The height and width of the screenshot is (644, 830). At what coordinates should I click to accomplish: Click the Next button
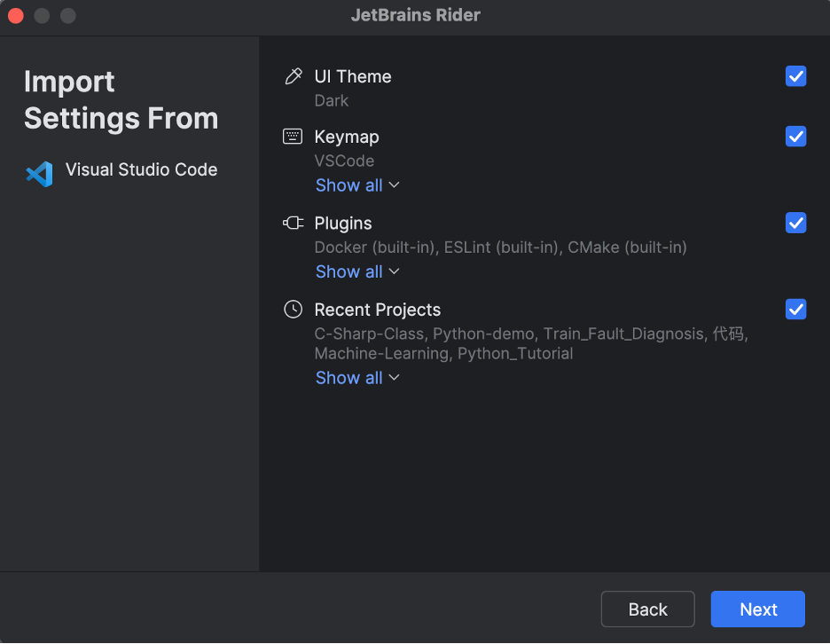pyautogui.click(x=758, y=609)
